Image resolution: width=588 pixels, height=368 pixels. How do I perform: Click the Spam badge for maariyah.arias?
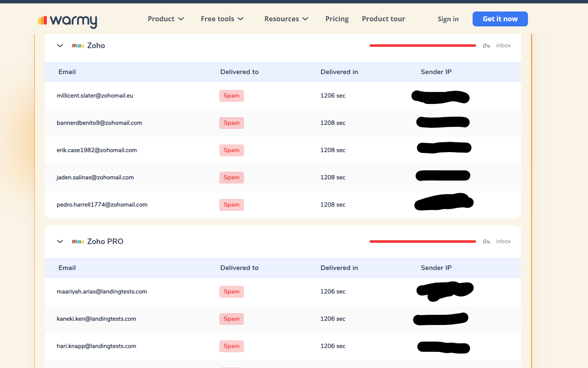(x=232, y=292)
